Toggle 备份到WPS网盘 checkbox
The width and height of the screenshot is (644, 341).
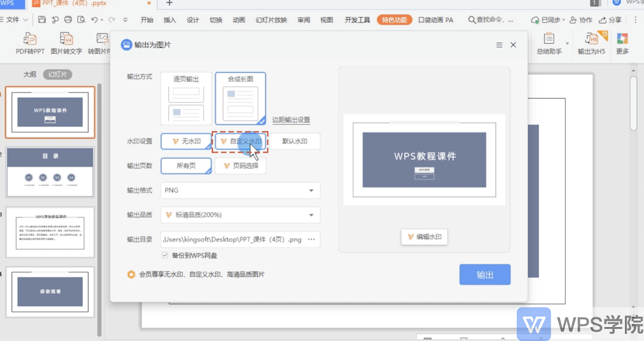pyautogui.click(x=165, y=255)
